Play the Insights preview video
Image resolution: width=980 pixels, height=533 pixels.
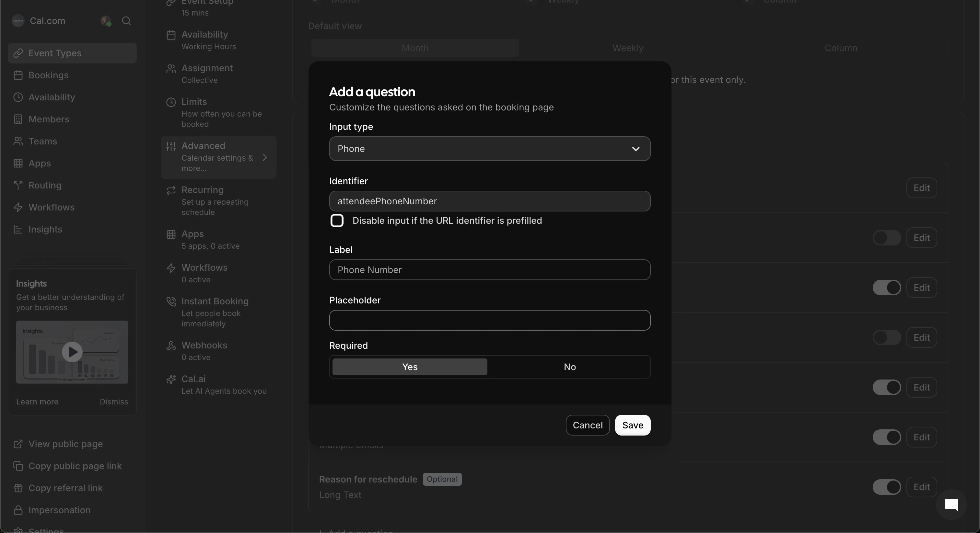72,352
